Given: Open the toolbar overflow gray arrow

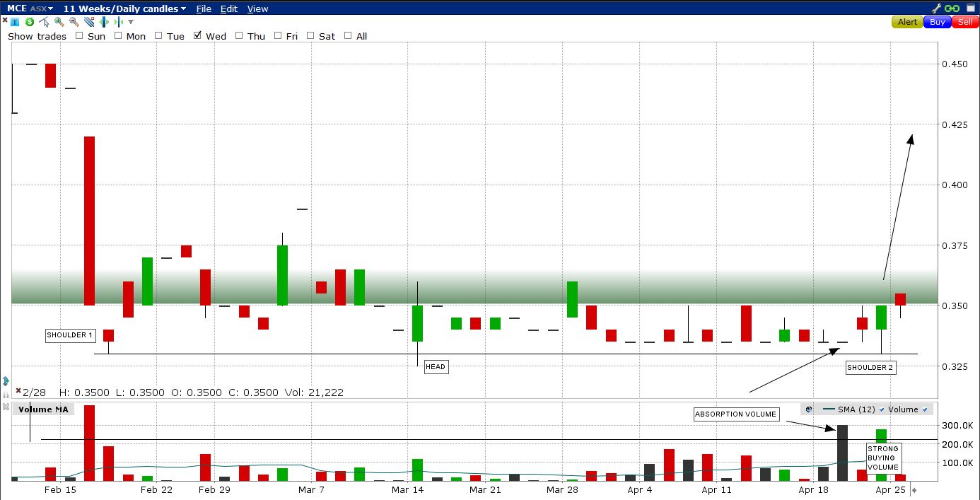Looking at the screenshot, I should tap(131, 22).
